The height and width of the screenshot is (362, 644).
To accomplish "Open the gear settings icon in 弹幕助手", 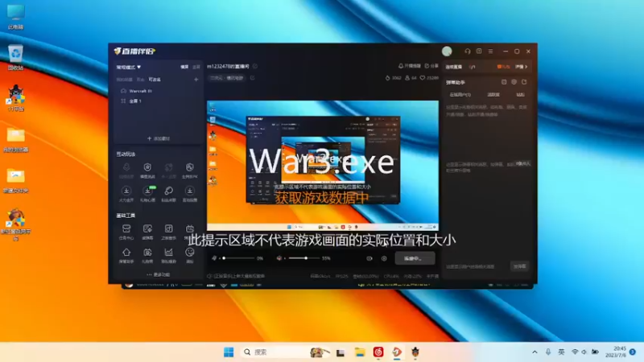I will point(514,82).
